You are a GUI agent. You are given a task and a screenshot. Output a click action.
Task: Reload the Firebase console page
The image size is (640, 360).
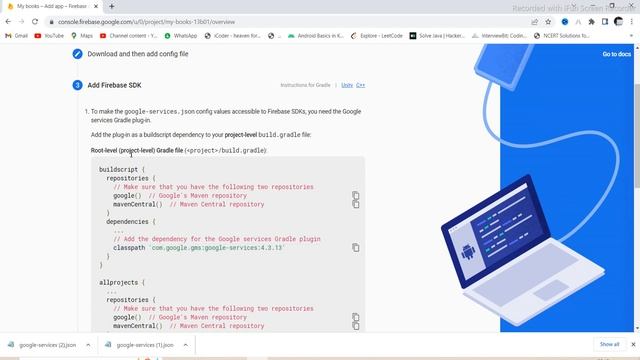point(35,22)
